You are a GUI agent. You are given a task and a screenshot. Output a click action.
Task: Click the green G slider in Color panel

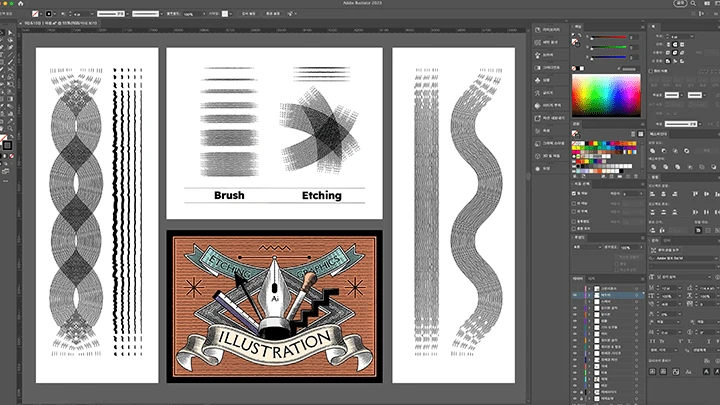click(x=608, y=47)
